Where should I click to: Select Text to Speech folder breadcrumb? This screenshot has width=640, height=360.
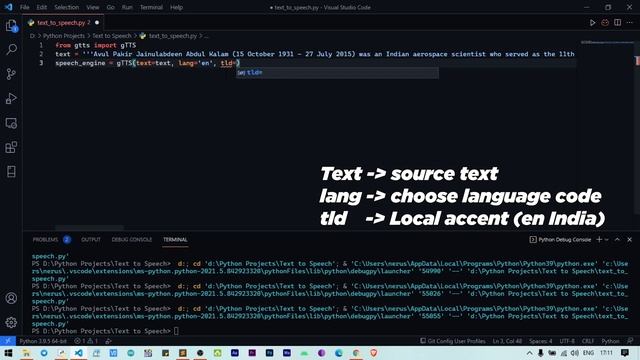tap(112, 36)
